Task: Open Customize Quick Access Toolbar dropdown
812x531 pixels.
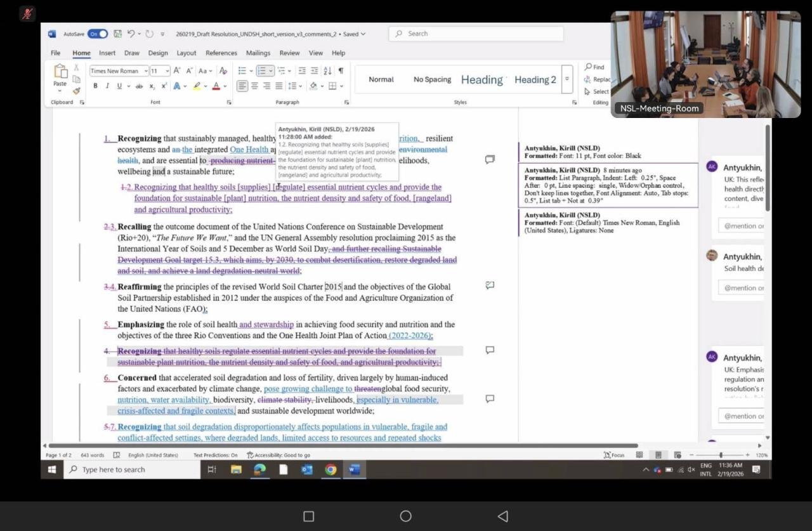Action: click(x=162, y=34)
